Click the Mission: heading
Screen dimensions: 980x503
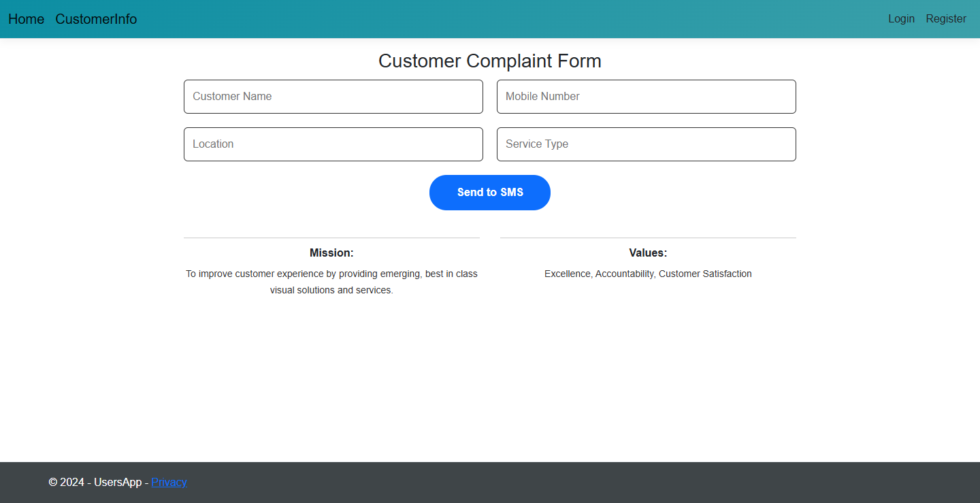click(331, 253)
